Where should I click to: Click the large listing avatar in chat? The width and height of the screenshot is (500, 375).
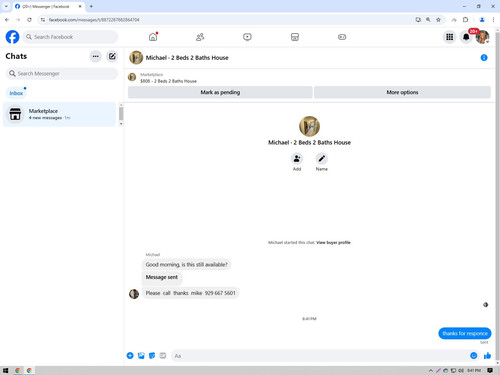309,126
